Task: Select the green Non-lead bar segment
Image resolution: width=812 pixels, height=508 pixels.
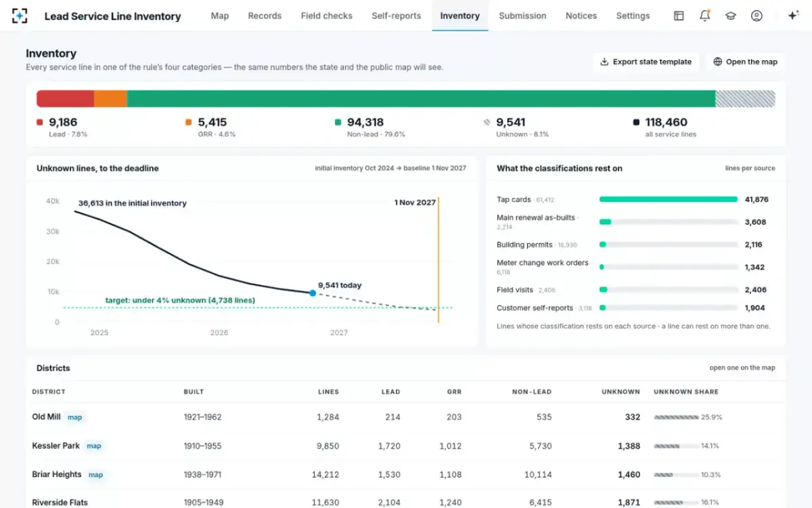Action: (421, 99)
